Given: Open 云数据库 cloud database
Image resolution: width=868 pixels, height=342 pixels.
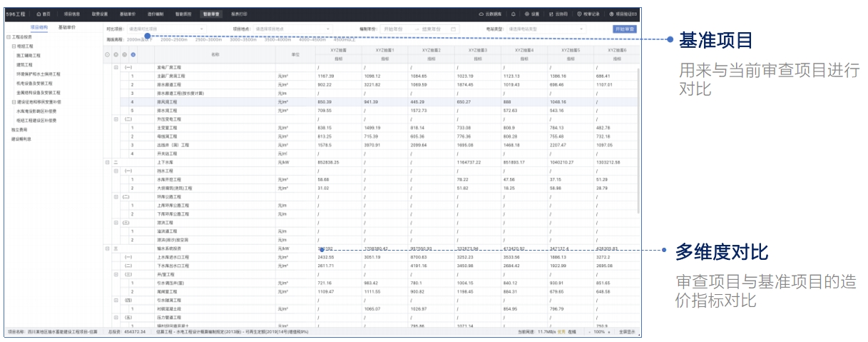Looking at the screenshot, I should [x=490, y=14].
